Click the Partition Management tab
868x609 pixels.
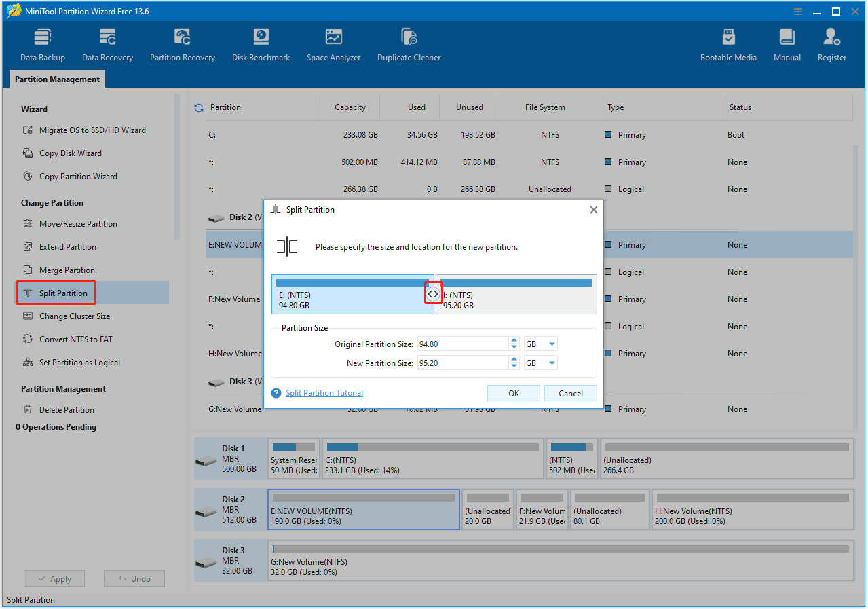pos(57,79)
